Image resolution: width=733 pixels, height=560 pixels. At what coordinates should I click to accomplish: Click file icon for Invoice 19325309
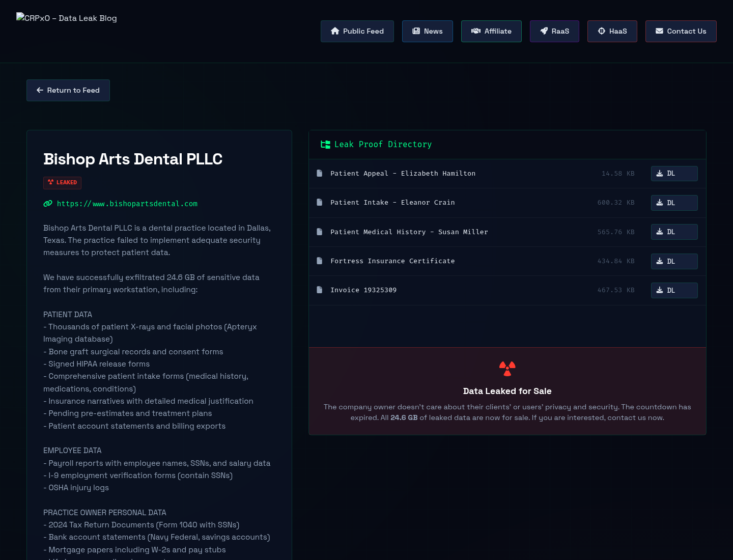coord(320,290)
